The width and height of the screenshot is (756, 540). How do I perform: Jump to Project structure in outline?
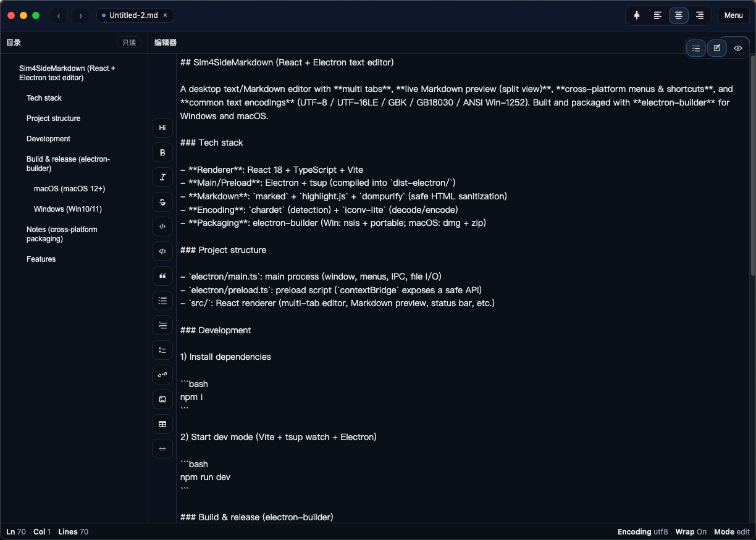click(53, 118)
